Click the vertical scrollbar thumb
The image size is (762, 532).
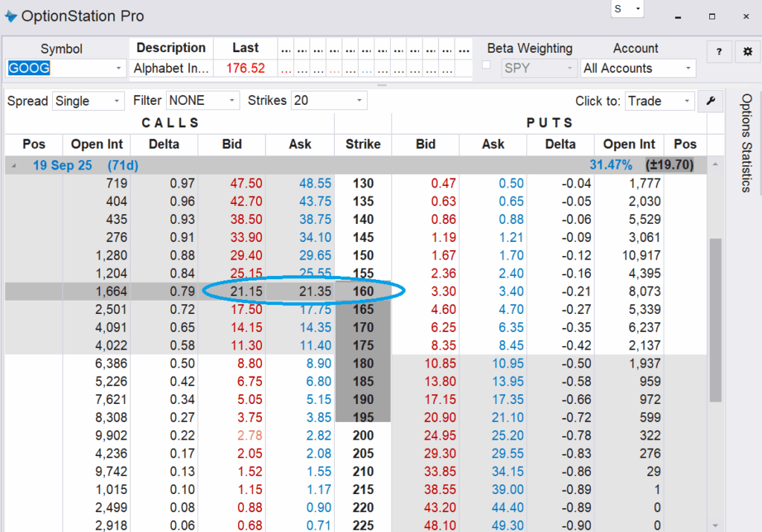click(x=715, y=320)
